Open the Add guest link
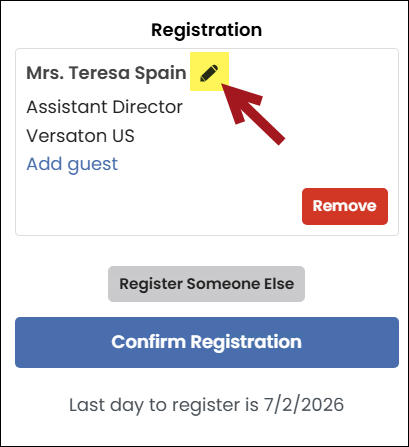The width and height of the screenshot is (409, 447). [x=72, y=164]
